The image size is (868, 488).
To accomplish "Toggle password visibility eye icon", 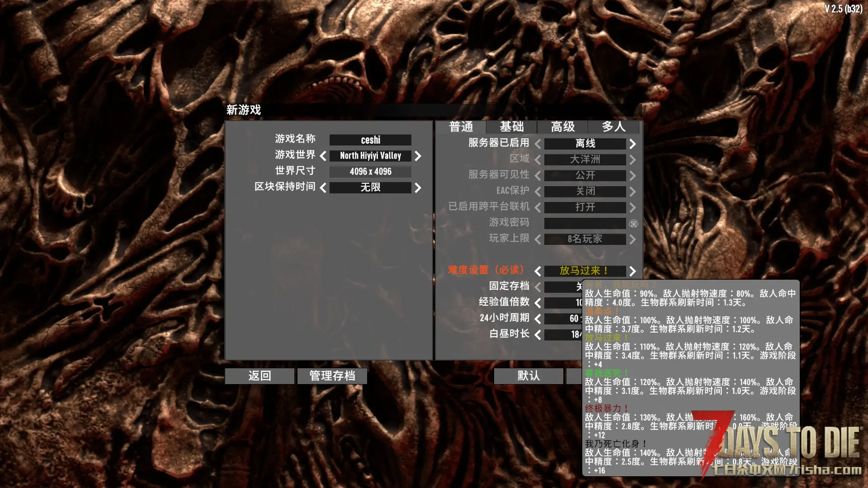I will click(x=633, y=224).
